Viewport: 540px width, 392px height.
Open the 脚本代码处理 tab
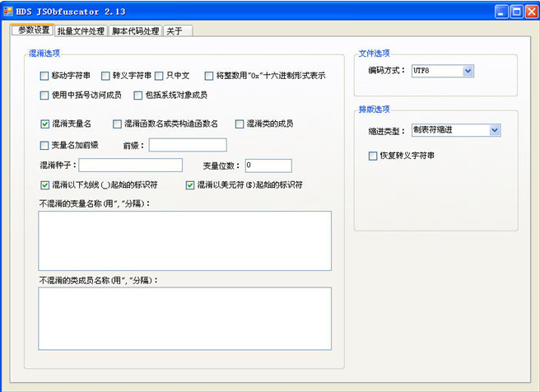tap(135, 31)
